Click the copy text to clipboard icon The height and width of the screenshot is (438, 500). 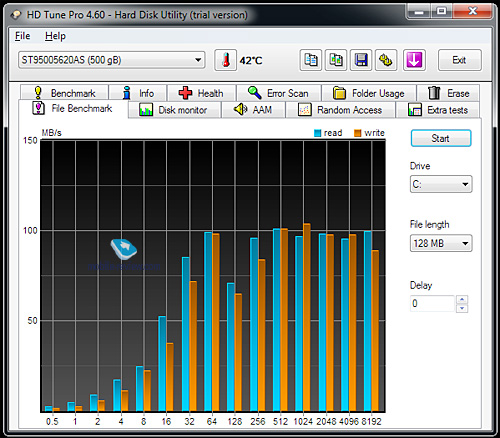click(x=311, y=60)
